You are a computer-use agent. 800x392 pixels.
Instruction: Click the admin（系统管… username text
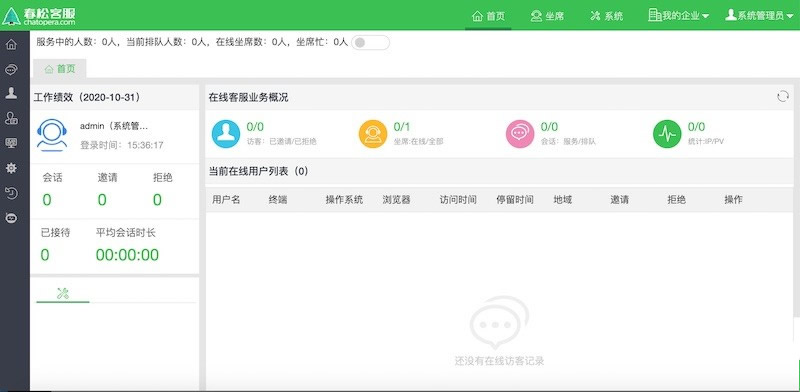pos(114,126)
